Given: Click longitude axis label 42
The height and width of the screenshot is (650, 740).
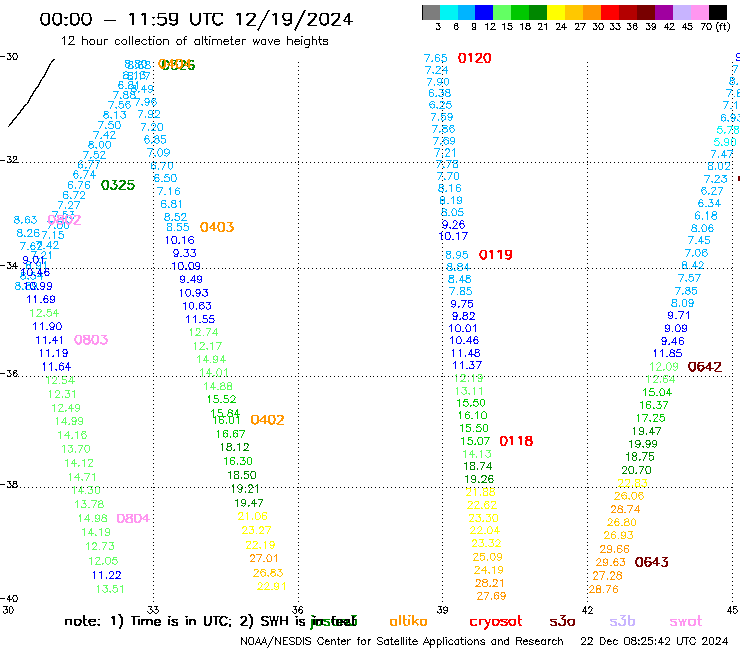Looking at the screenshot, I should pos(587,610).
